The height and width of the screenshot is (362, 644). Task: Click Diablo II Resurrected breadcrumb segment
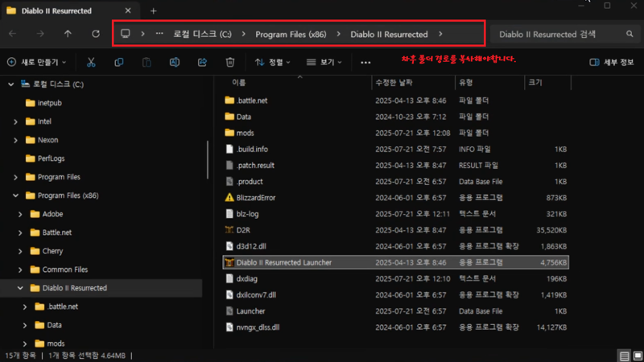[389, 34]
